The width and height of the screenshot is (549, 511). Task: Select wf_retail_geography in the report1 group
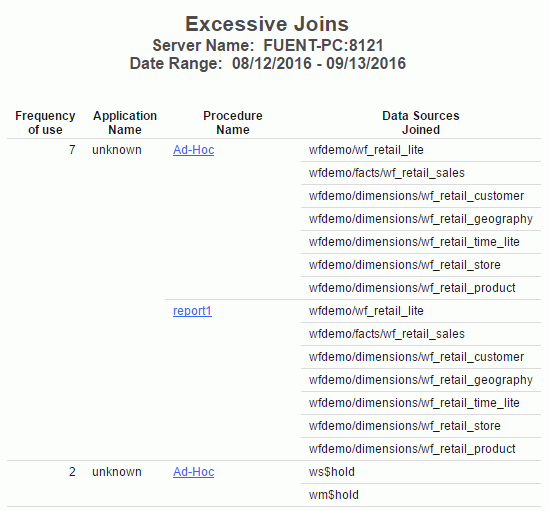click(x=421, y=380)
